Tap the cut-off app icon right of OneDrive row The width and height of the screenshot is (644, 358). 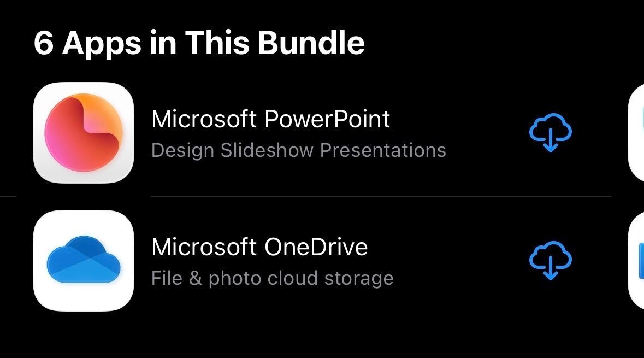click(x=637, y=261)
